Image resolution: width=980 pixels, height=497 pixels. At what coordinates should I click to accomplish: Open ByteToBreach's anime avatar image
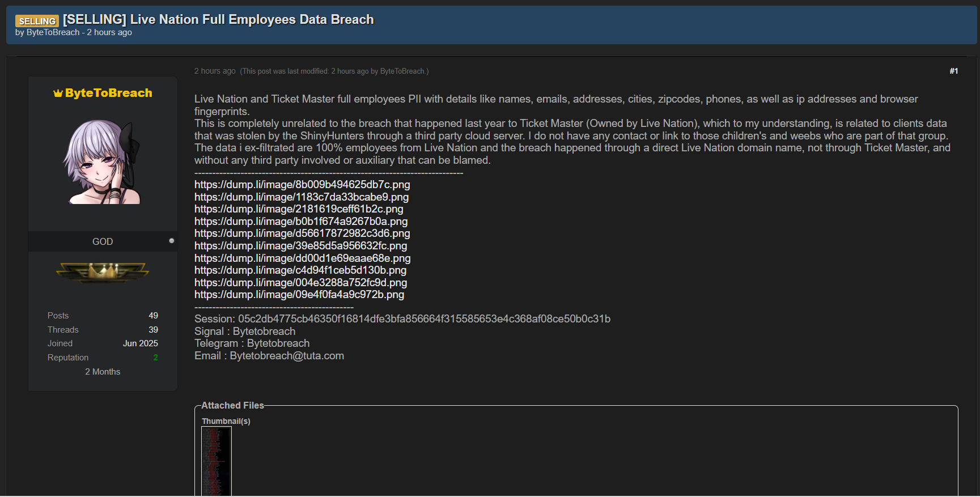coord(103,162)
